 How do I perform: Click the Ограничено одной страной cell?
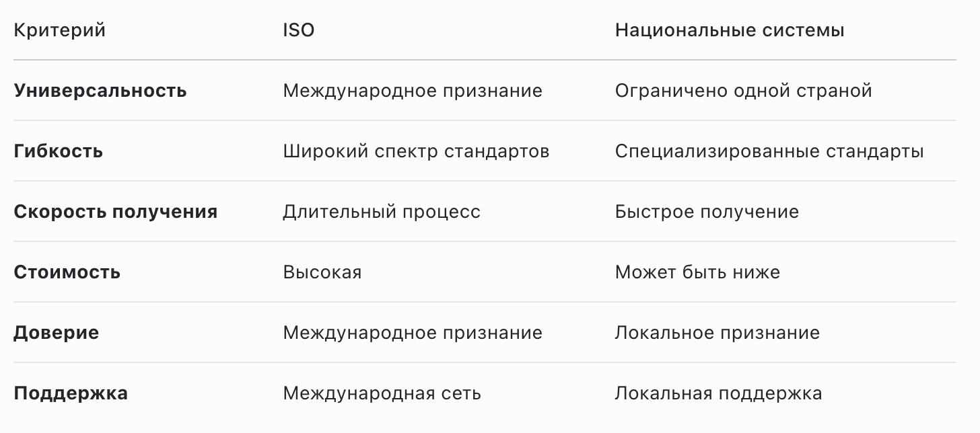click(x=744, y=91)
